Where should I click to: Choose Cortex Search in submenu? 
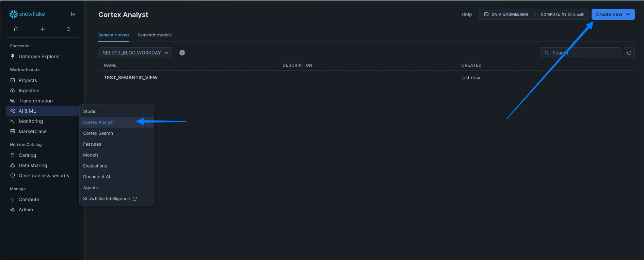pyautogui.click(x=116, y=133)
